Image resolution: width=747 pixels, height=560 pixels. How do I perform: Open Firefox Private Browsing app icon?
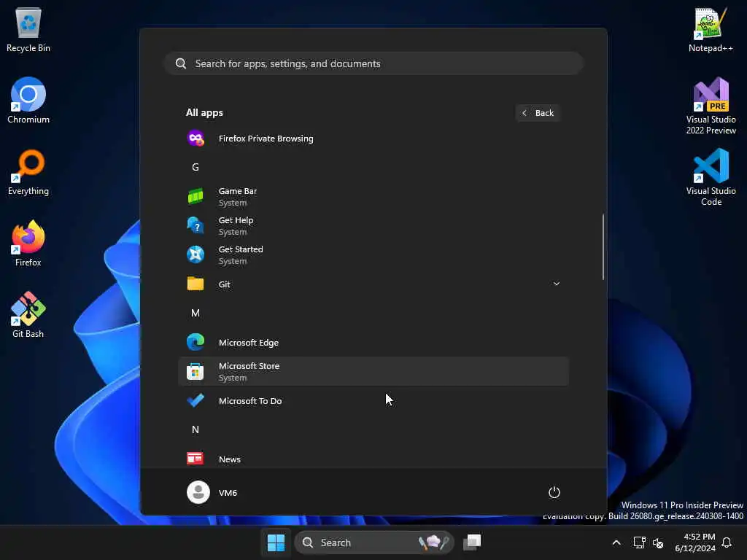pyautogui.click(x=196, y=139)
